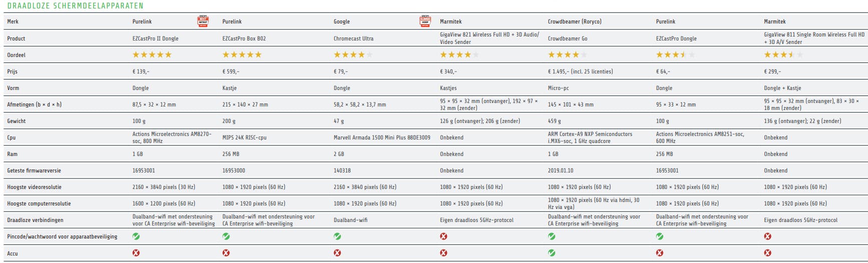Click the red Accu cross for Chromecast Ultra
Screen dimensions: 868x263
(337, 253)
